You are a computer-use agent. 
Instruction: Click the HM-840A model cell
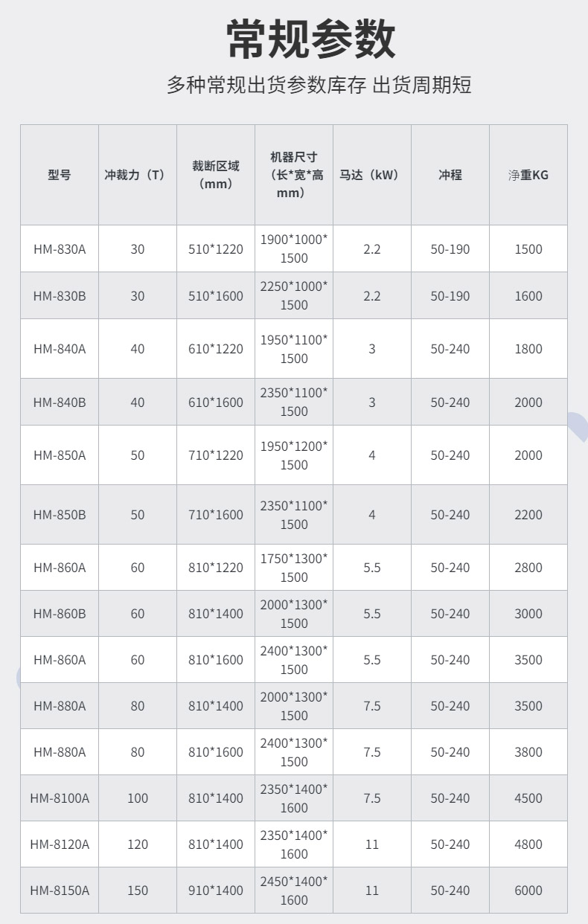point(60,348)
